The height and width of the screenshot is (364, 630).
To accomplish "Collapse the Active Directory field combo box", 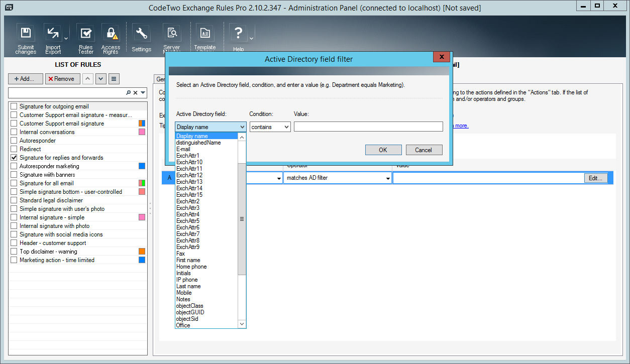I will click(243, 127).
